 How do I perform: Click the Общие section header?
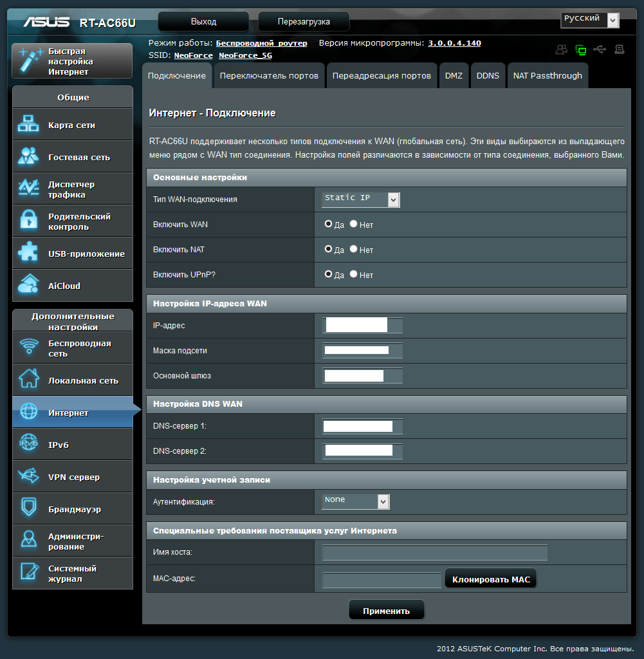[73, 97]
